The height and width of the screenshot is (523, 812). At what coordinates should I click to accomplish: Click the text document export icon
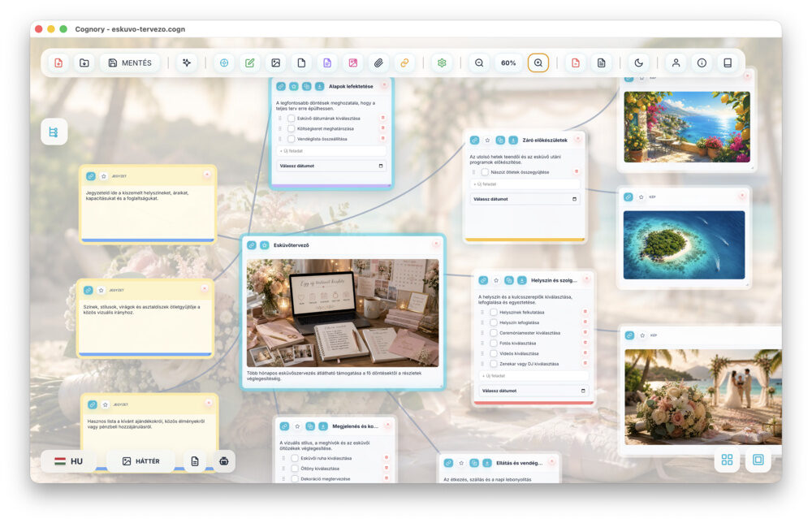coord(601,63)
